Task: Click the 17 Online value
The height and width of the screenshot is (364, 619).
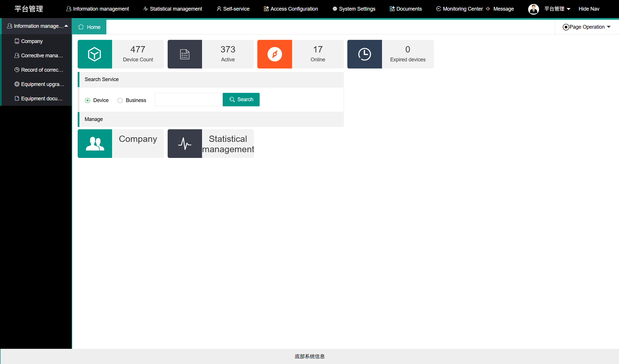Action: 318,49
